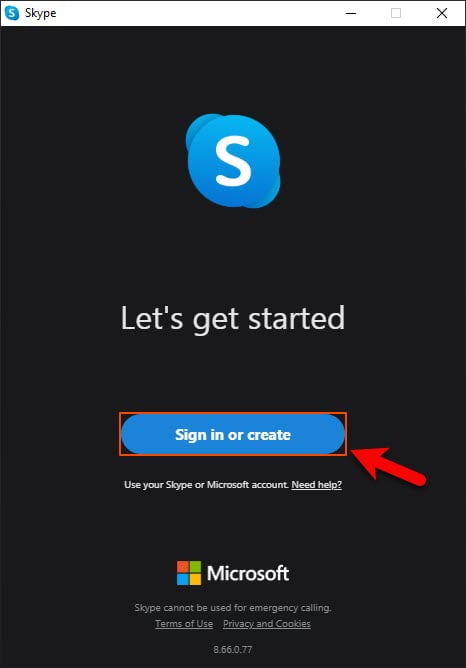
Task: Open the Privacy and Cookies link
Action: [267, 624]
